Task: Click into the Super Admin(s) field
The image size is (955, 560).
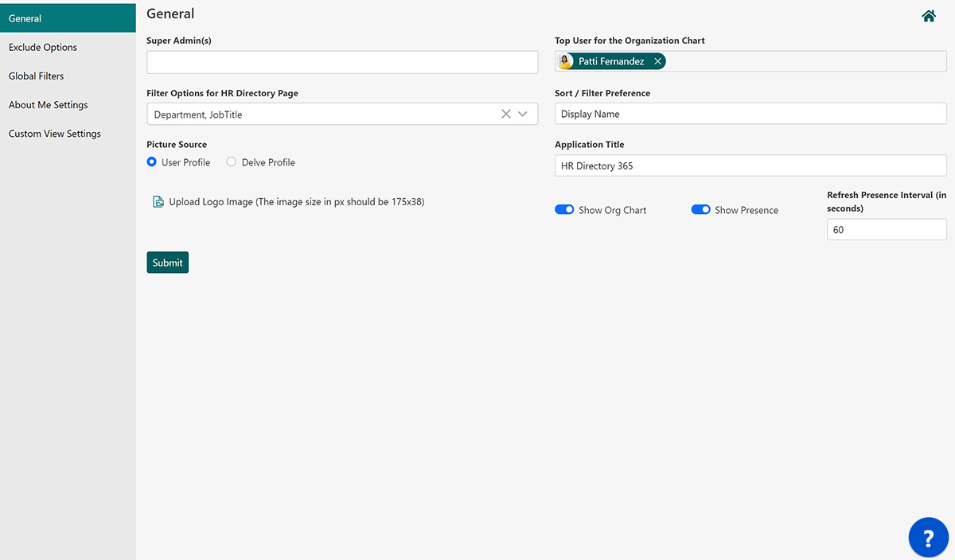Action: pos(342,62)
